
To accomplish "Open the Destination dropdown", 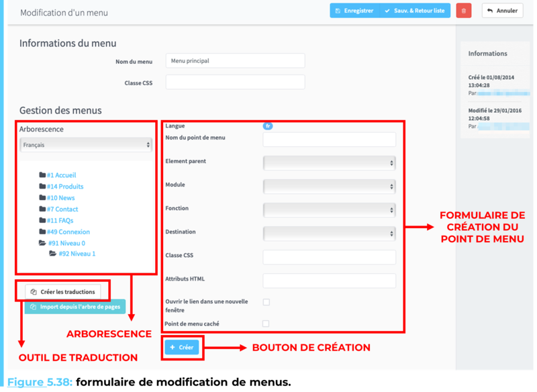I will coord(330,234).
